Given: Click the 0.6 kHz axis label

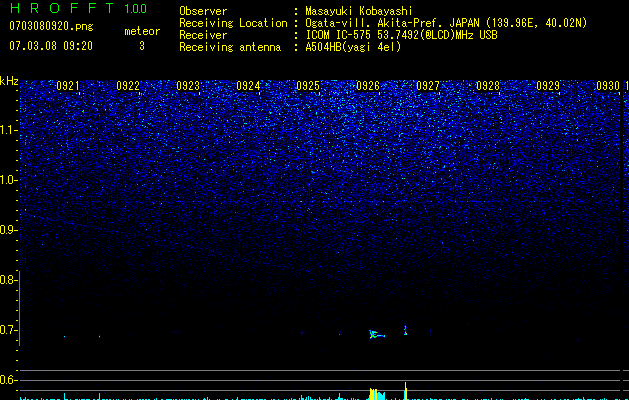Looking at the screenshot, I should tap(8, 380).
